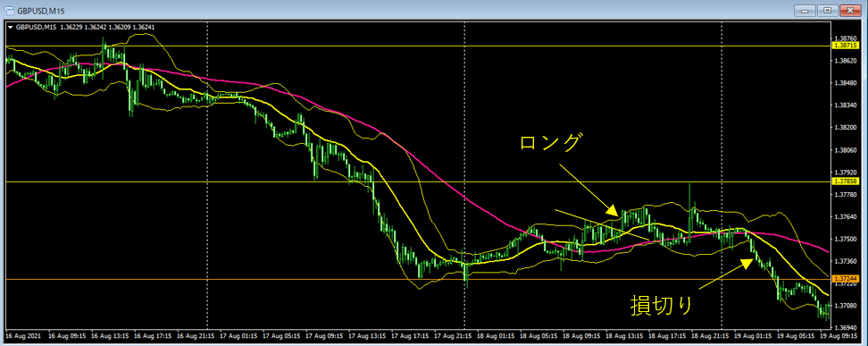Click the 16 Aug 2021 date label
The height and width of the screenshot is (346, 868).
click(22, 336)
